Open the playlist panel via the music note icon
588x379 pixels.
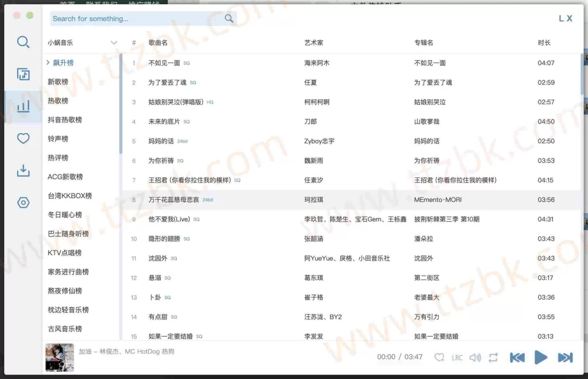pos(23,74)
